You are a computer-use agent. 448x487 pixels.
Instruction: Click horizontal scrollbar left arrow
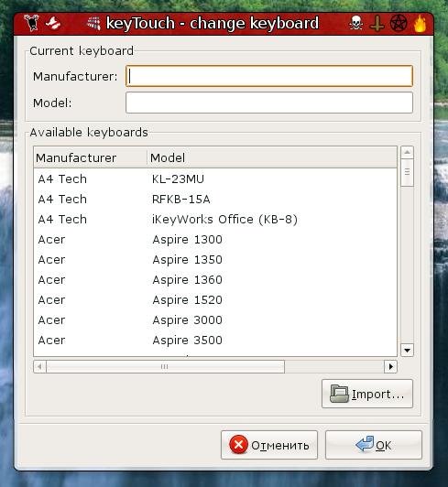pyautogui.click(x=39, y=366)
